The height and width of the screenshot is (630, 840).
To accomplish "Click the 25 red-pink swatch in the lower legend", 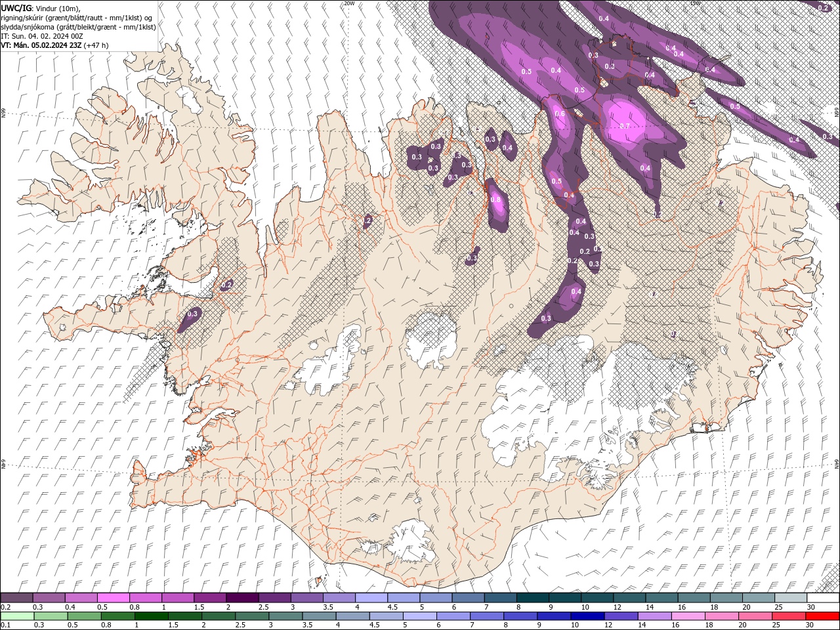I will pyautogui.click(x=788, y=616).
